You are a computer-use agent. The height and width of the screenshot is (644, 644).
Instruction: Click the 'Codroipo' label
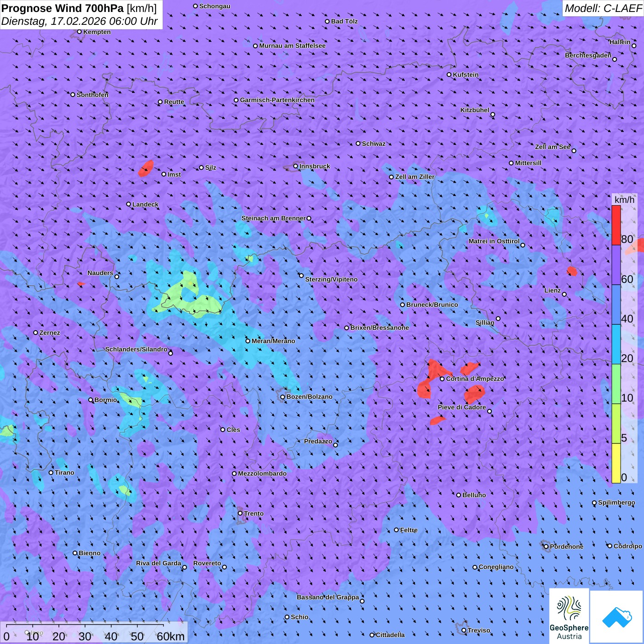click(x=628, y=546)
